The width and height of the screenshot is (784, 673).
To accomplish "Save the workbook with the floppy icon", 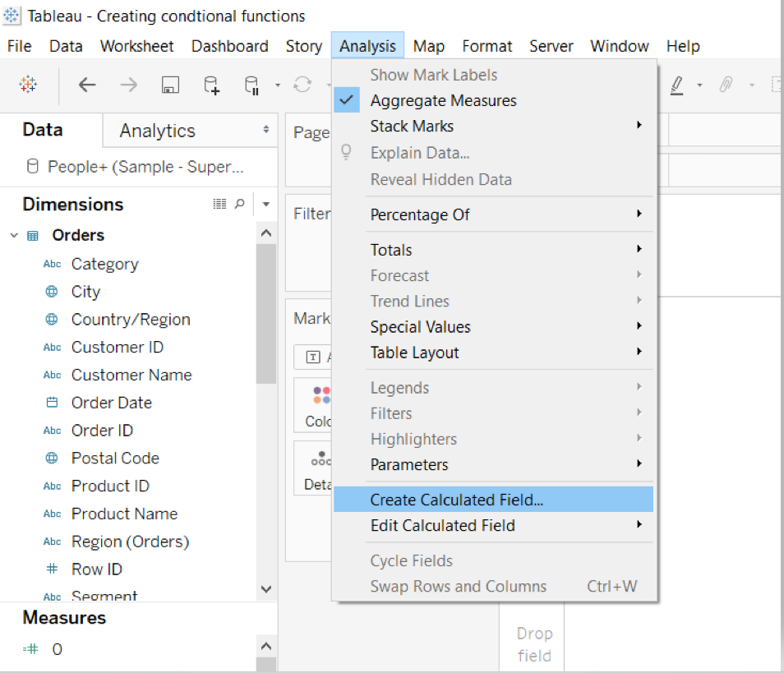I will click(x=170, y=85).
